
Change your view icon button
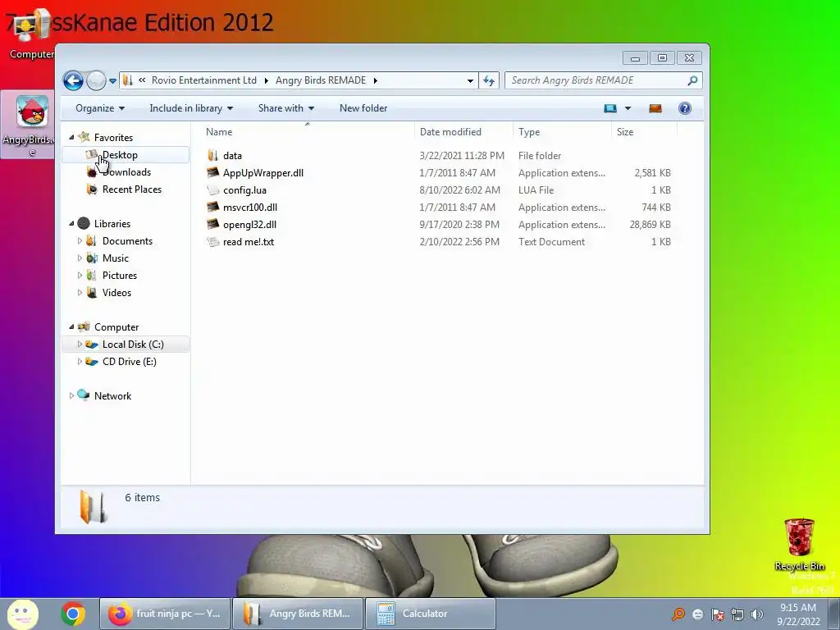tap(610, 108)
